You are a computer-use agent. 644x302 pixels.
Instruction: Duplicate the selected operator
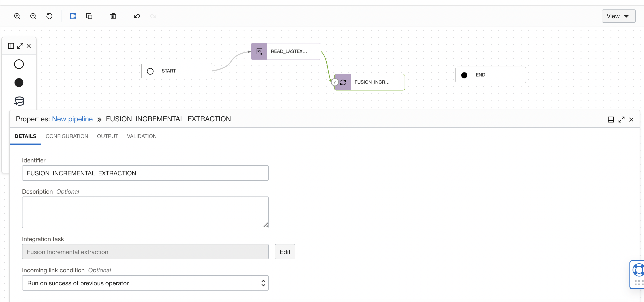[x=89, y=16]
